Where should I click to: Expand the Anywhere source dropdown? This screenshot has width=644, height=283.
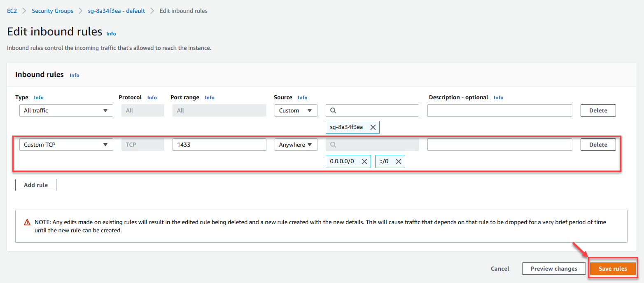coord(296,145)
